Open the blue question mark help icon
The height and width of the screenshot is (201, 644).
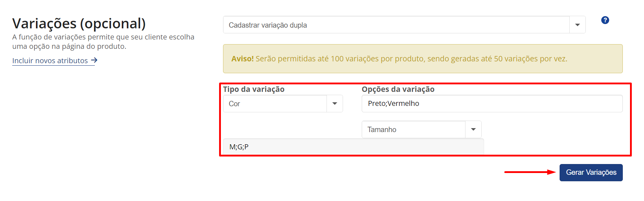[x=605, y=20]
